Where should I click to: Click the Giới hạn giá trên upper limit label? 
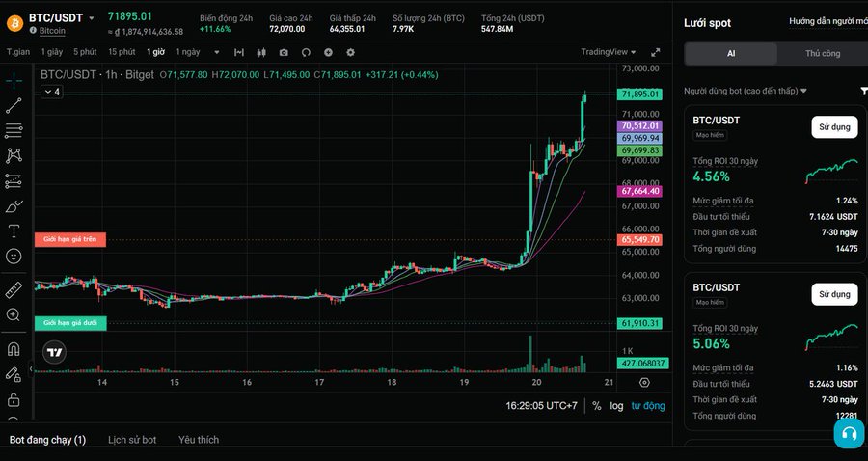[x=70, y=239]
